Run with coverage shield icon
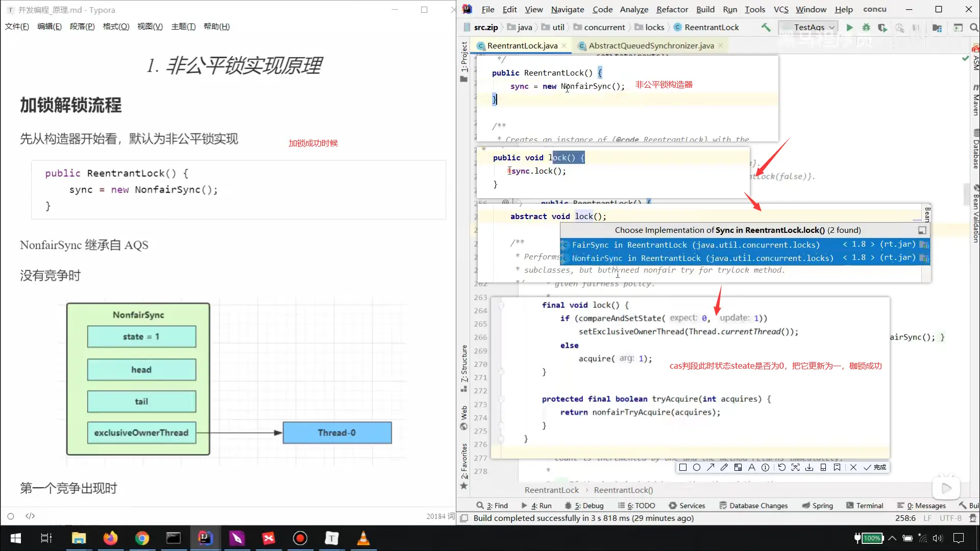Image resolution: width=980 pixels, height=551 pixels. pyautogui.click(x=883, y=28)
